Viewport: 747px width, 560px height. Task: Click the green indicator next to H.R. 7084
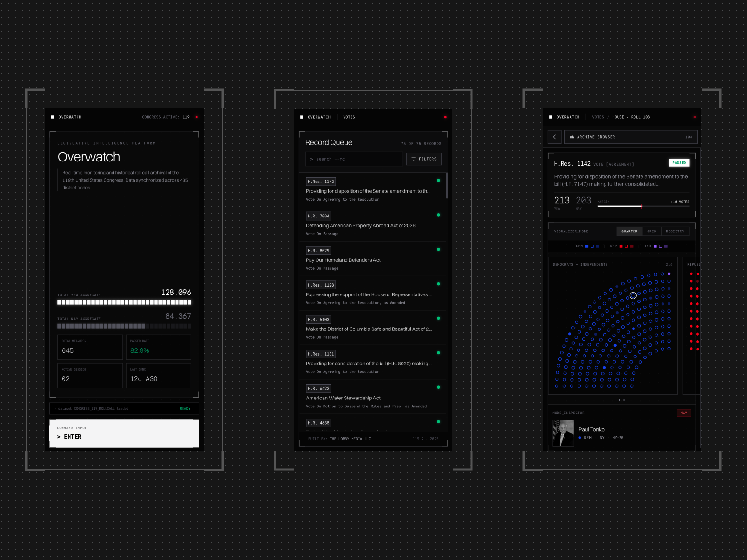point(438,215)
